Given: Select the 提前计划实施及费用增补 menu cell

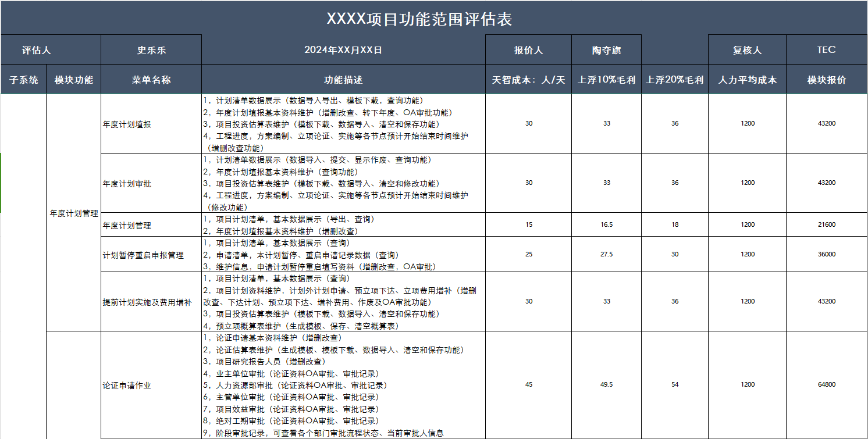Looking at the screenshot, I should coord(151,302).
